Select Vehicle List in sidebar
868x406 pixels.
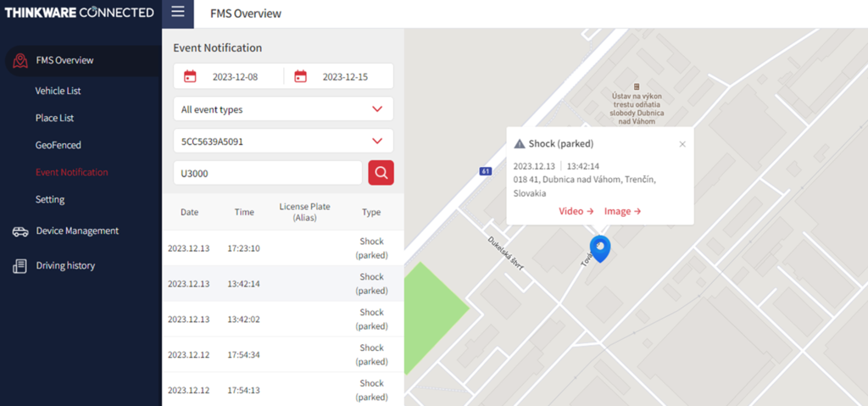point(58,91)
